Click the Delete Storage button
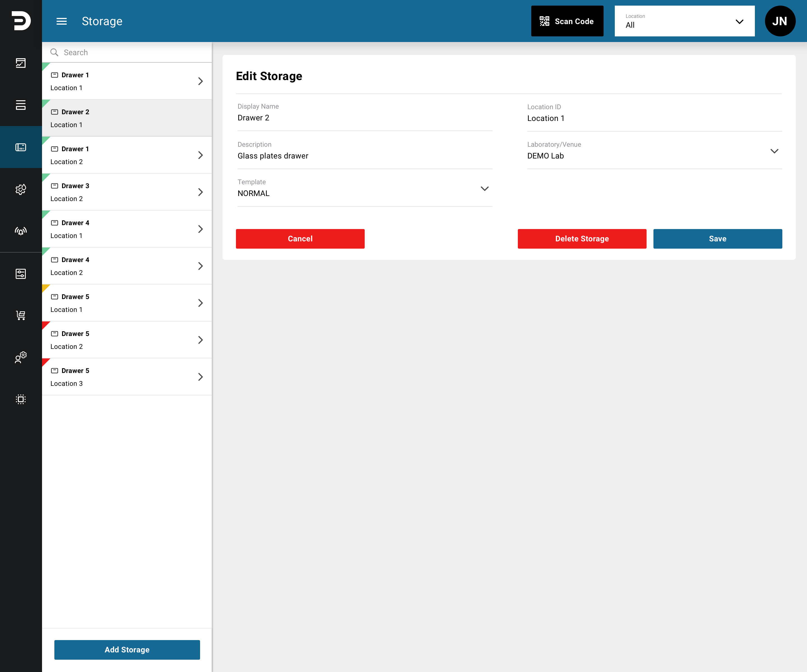Image resolution: width=807 pixels, height=672 pixels. tap(582, 239)
